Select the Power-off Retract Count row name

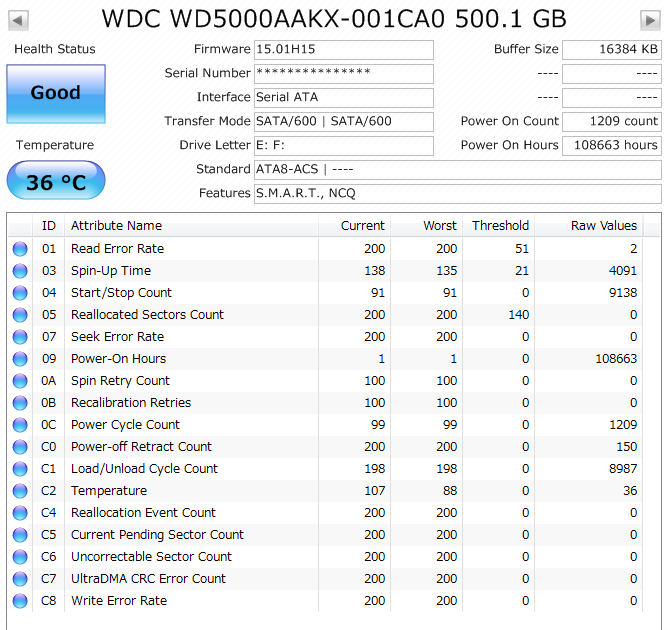tap(141, 447)
